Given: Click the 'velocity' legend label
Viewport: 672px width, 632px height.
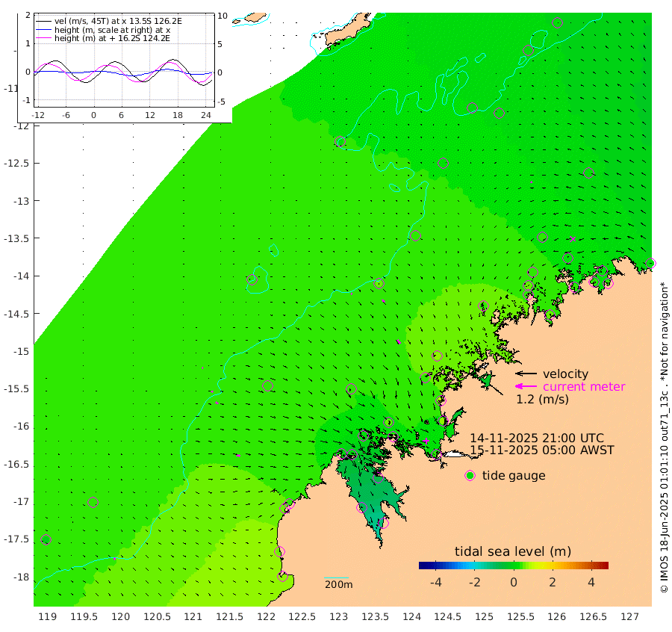Looking at the screenshot, I should click(x=565, y=374).
